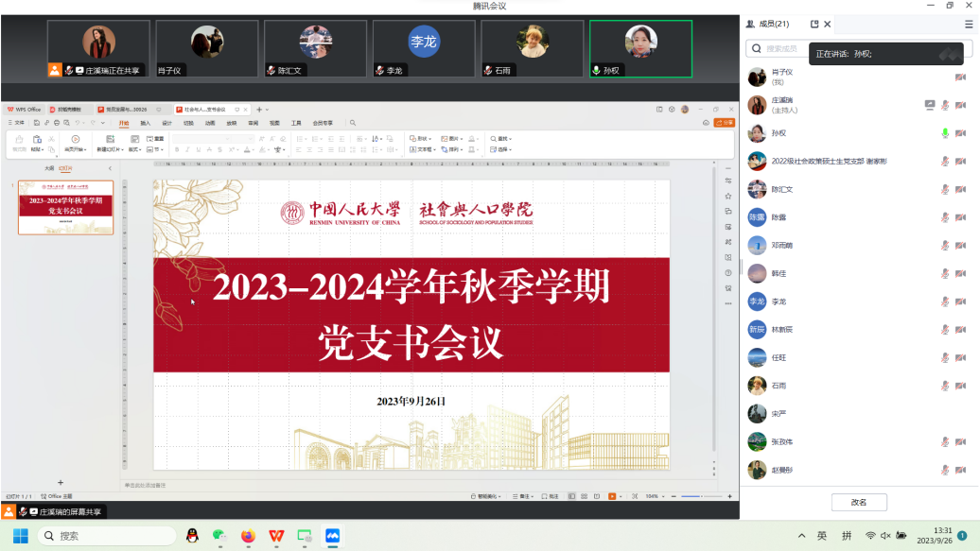Open the hamburger menu above members list
980x551 pixels.
tap(969, 24)
